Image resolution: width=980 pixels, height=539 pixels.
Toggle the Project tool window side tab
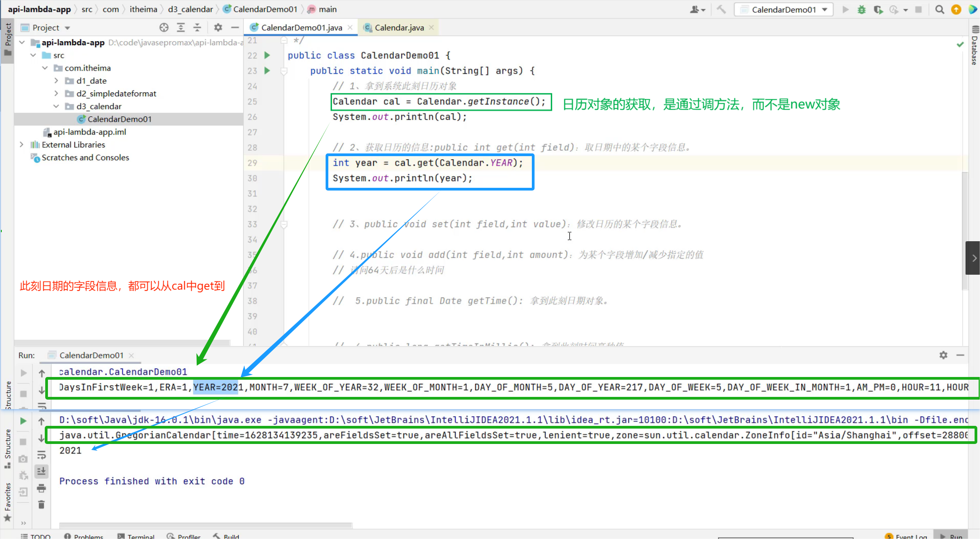tap(7, 38)
